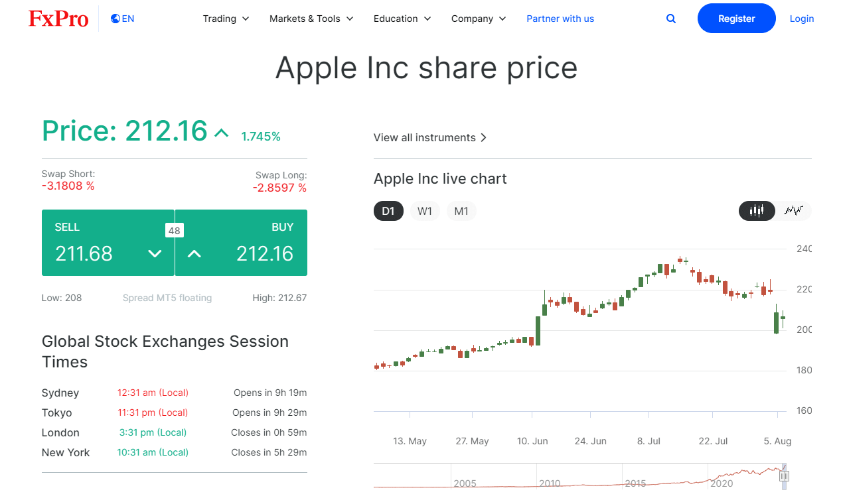Select Partner with us in the navigation
This screenshot has width=841, height=504.
(x=560, y=19)
